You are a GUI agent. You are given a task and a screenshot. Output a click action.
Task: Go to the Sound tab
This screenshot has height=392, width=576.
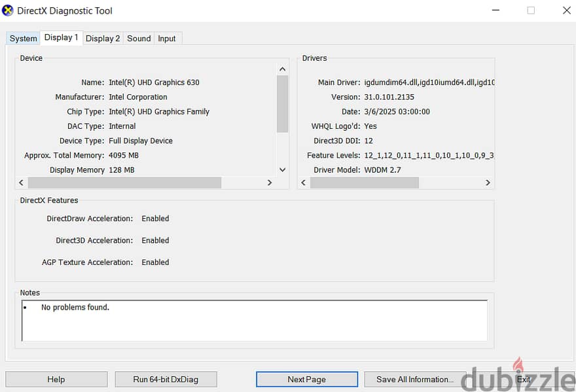pos(139,38)
